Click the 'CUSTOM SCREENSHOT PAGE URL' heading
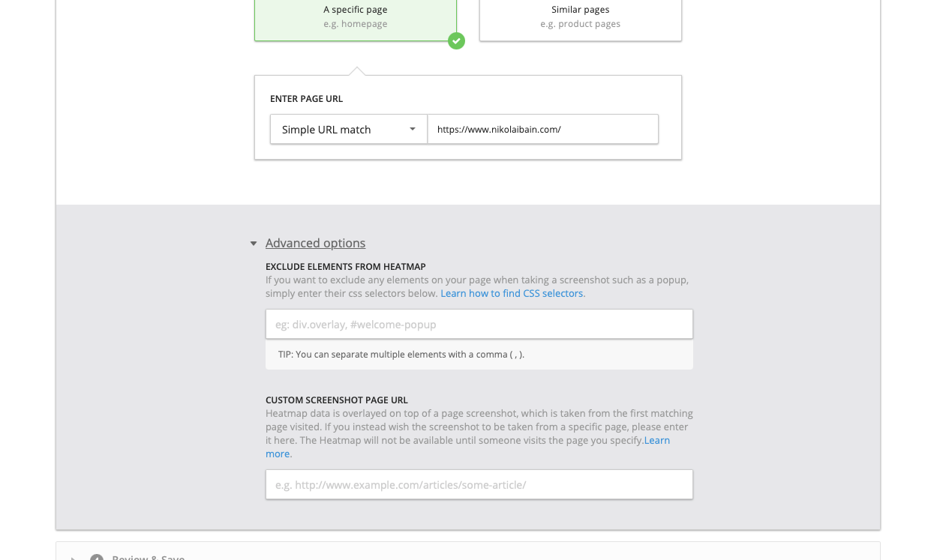This screenshot has height=560, width=928. (x=336, y=400)
